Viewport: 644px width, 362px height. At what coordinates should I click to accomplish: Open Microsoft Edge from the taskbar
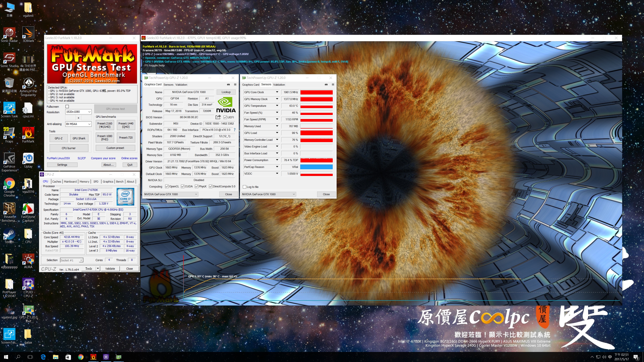point(43,357)
